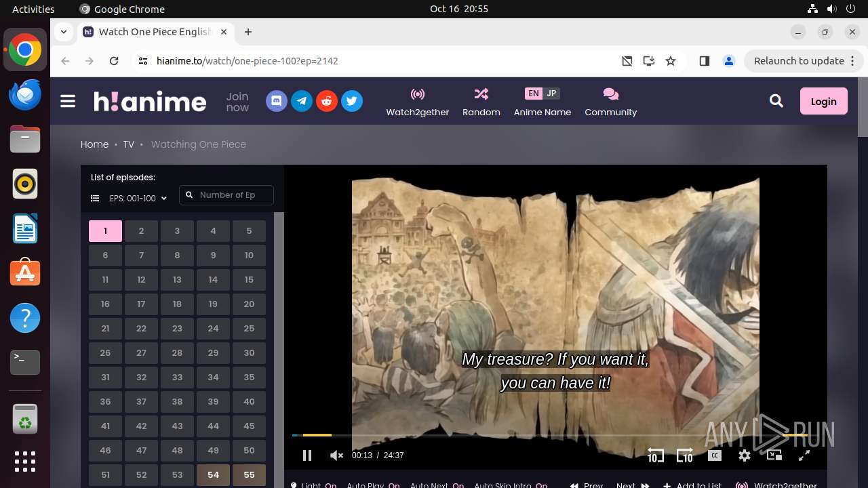The image size is (868, 488).
Task: Expand the tab search dropdown
Action: point(63,32)
